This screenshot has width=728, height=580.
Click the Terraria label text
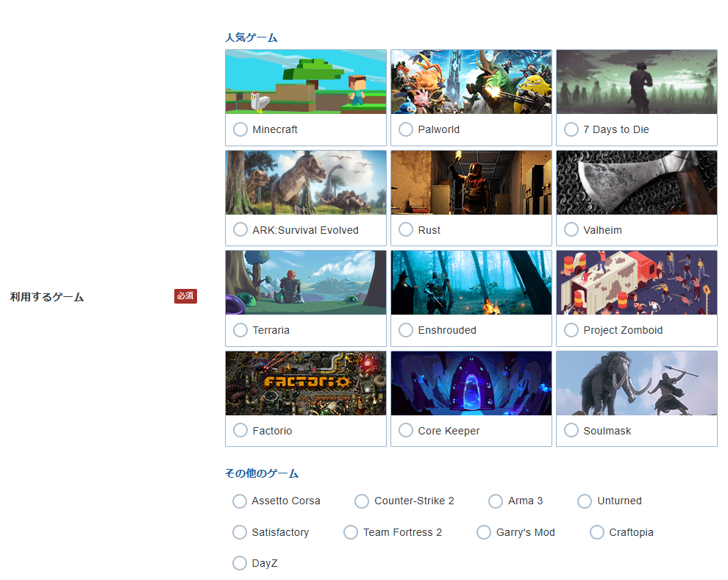(x=271, y=330)
